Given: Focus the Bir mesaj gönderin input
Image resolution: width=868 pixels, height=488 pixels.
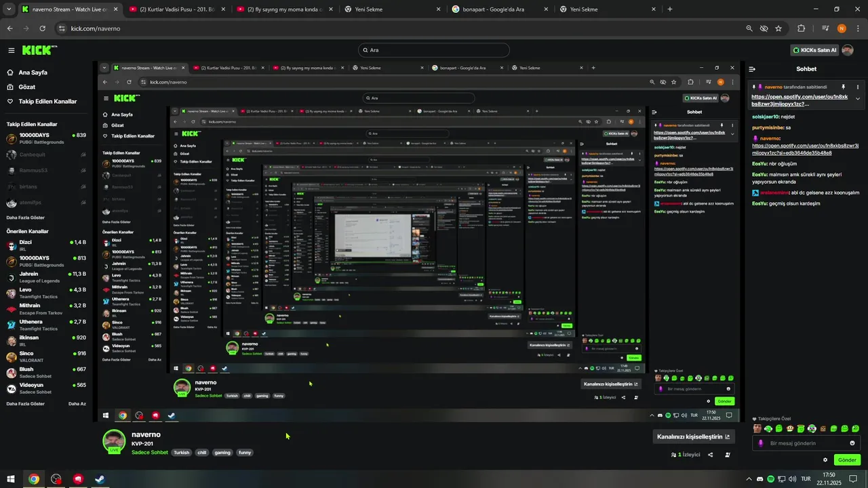Looking at the screenshot, I should (807, 443).
